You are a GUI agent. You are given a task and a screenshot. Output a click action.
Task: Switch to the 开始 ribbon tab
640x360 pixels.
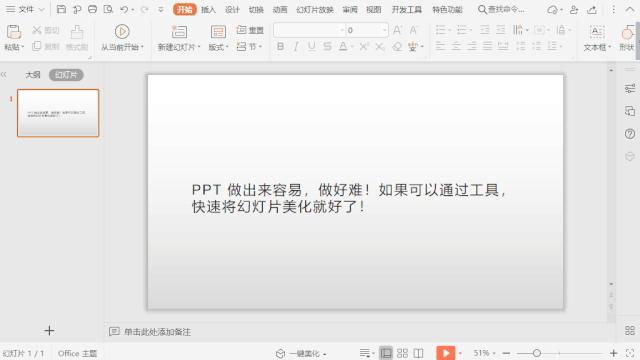pyautogui.click(x=184, y=9)
